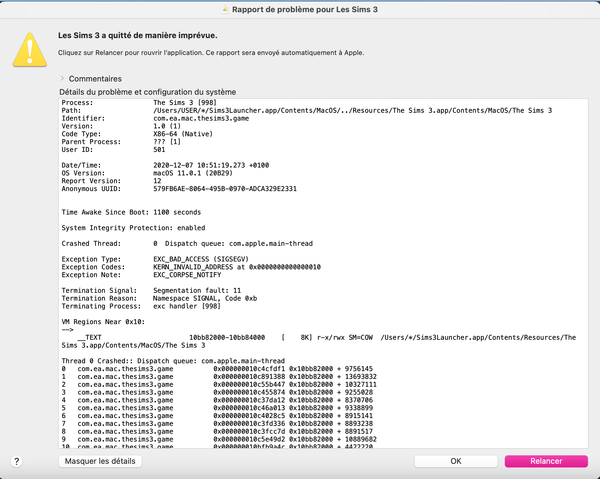Relaunch the app with the Relancer button

point(546,461)
